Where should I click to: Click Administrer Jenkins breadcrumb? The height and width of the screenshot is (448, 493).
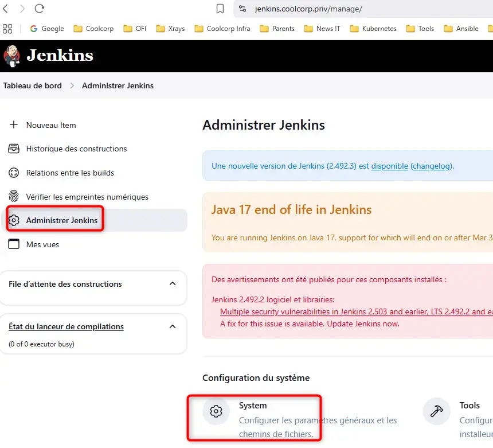click(118, 85)
